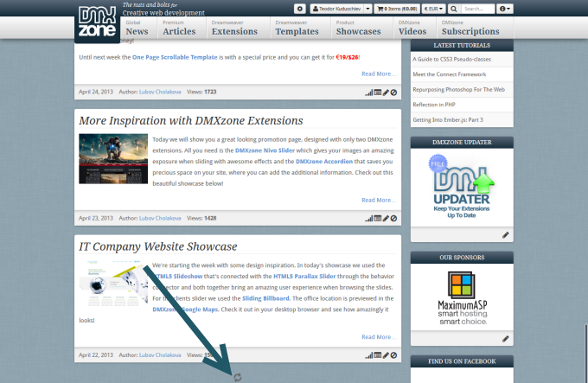Click the block icon on April 23 post
This screenshot has width=588, height=383.
[393, 219]
